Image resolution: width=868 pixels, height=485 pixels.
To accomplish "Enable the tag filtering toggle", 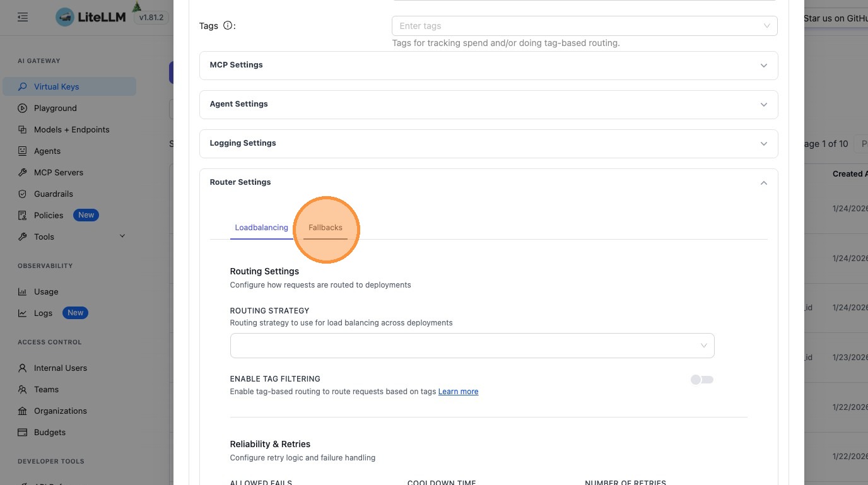I will 701,380.
